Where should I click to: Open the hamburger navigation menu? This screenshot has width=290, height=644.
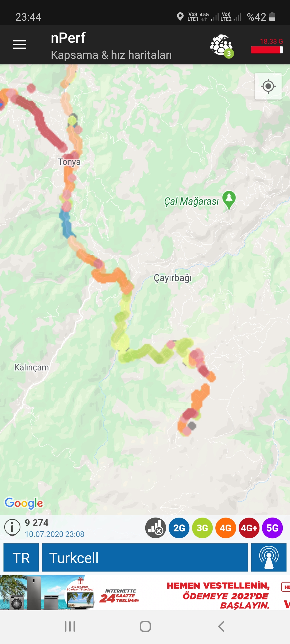tap(20, 45)
